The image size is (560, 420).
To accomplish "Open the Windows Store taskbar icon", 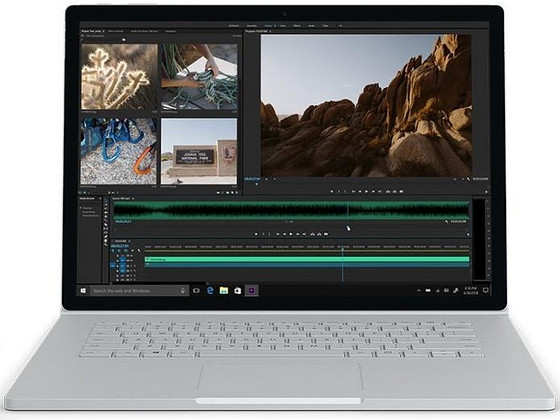I will coord(238,291).
